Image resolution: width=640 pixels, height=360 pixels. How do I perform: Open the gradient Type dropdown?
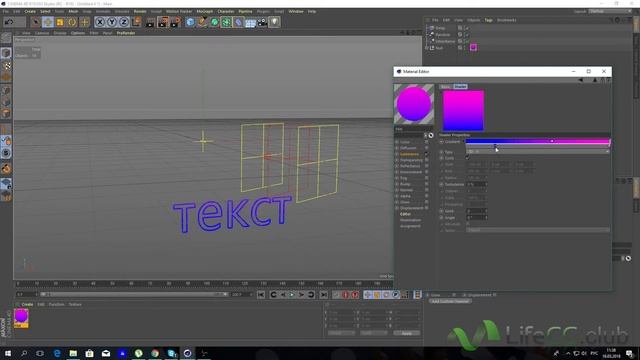tap(538, 151)
